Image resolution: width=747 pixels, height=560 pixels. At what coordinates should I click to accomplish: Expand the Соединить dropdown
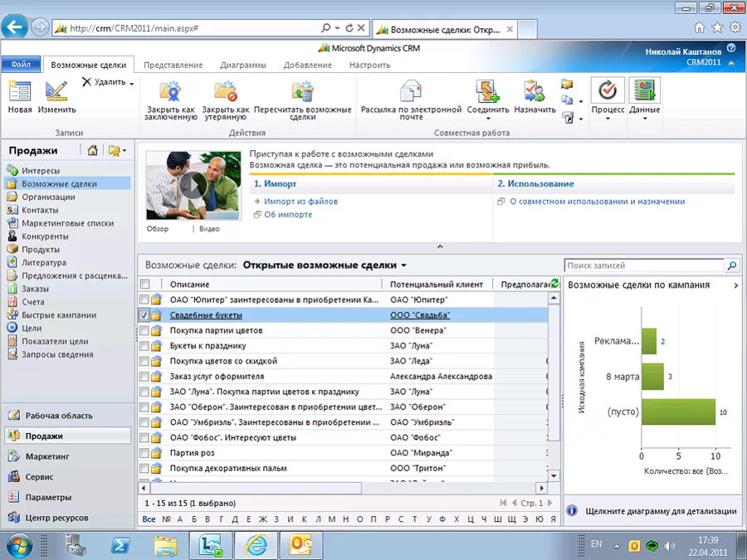click(x=488, y=118)
